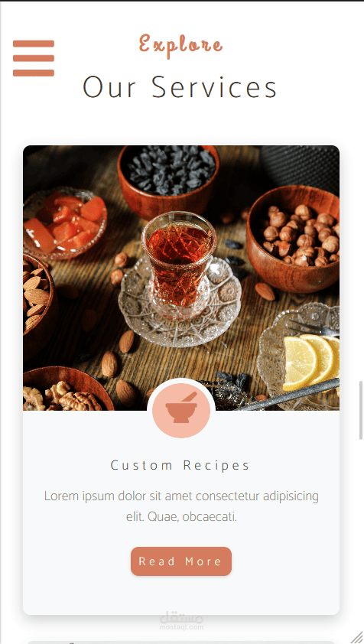Viewport: 364px width, 644px height.
Task: Click the crystal saucer under the tea
Action: (x=180, y=304)
